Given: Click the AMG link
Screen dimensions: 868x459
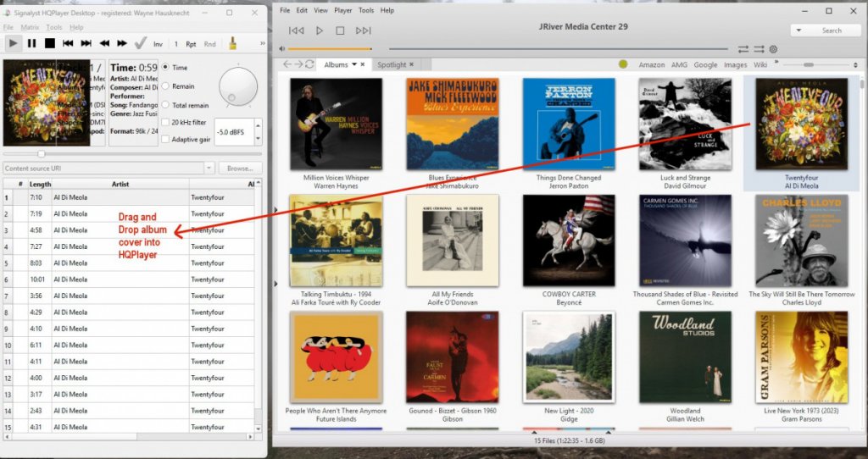Looking at the screenshot, I should pyautogui.click(x=679, y=64).
